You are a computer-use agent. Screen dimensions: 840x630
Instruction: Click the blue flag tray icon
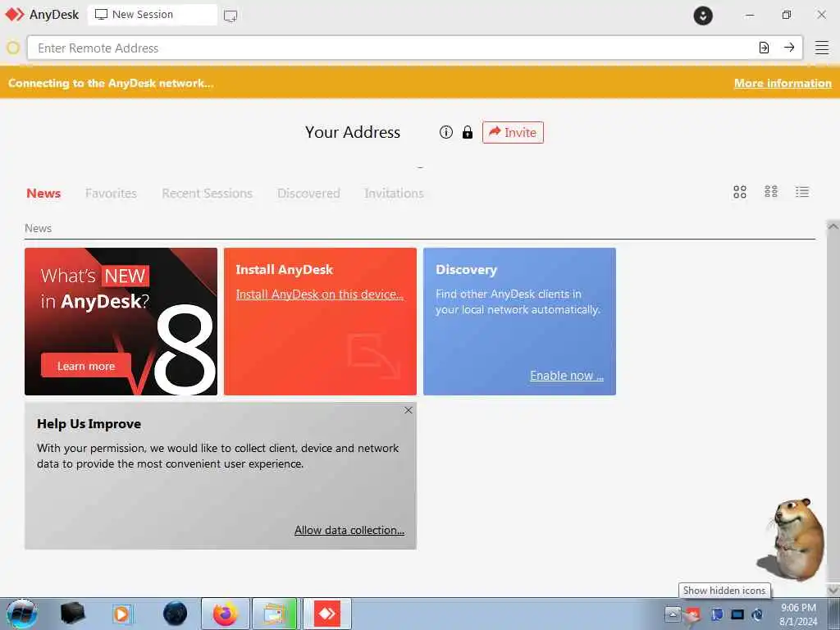[x=717, y=614]
